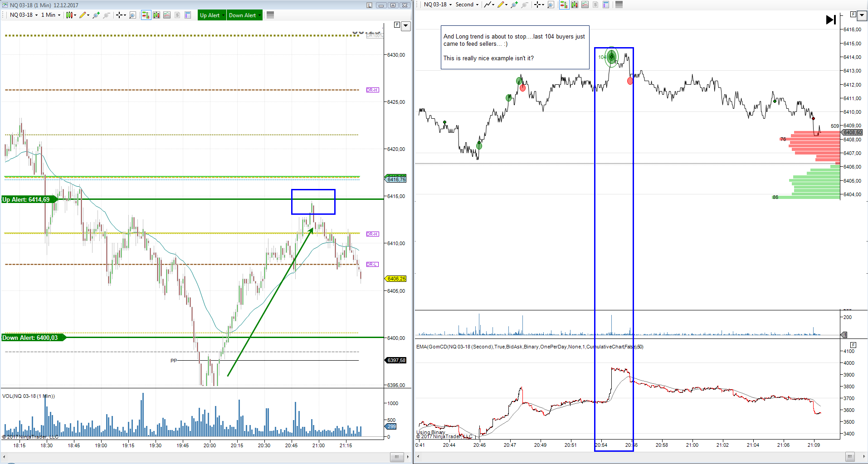Click the text note about 104 buyers

[x=515, y=47]
